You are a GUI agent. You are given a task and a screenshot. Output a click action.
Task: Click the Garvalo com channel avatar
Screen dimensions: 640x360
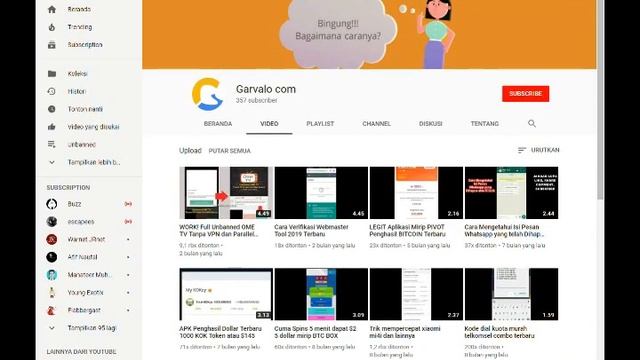pyautogui.click(x=208, y=94)
